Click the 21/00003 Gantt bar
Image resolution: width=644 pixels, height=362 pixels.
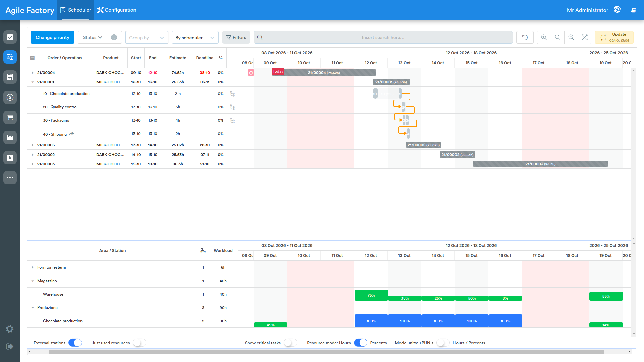[x=540, y=164]
